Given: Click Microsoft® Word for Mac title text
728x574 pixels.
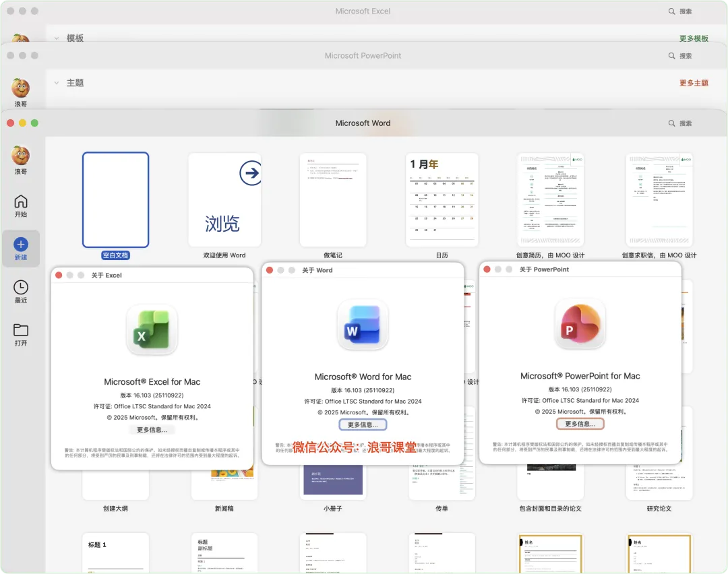Looking at the screenshot, I should [363, 377].
